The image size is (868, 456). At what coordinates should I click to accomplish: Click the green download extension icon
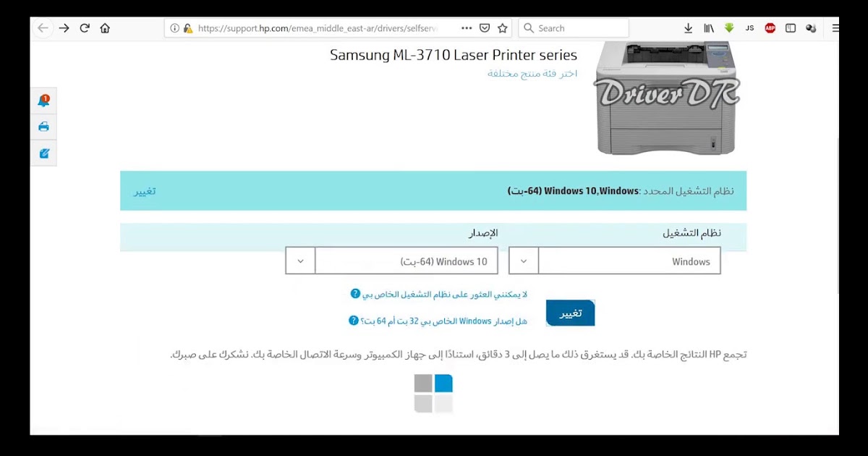729,28
